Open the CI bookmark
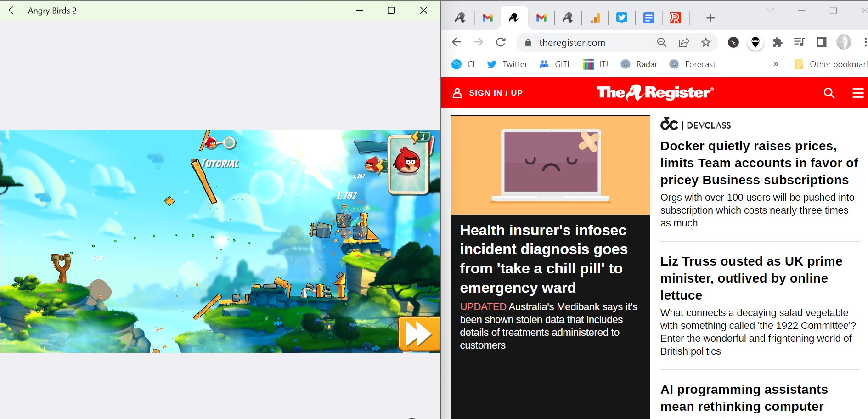This screenshot has height=419, width=868. 463,64
